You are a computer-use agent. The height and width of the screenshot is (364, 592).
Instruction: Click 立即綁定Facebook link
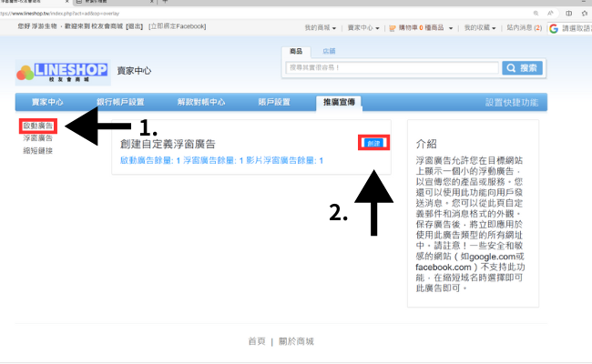[177, 26]
